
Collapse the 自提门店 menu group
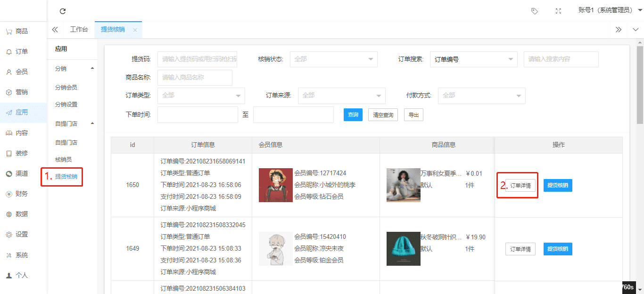click(92, 123)
